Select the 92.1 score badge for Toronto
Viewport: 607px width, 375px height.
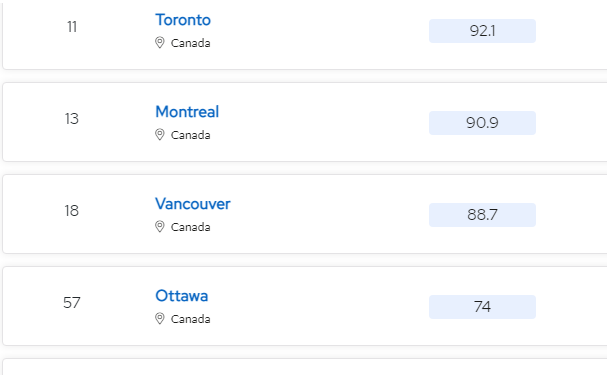[482, 31]
